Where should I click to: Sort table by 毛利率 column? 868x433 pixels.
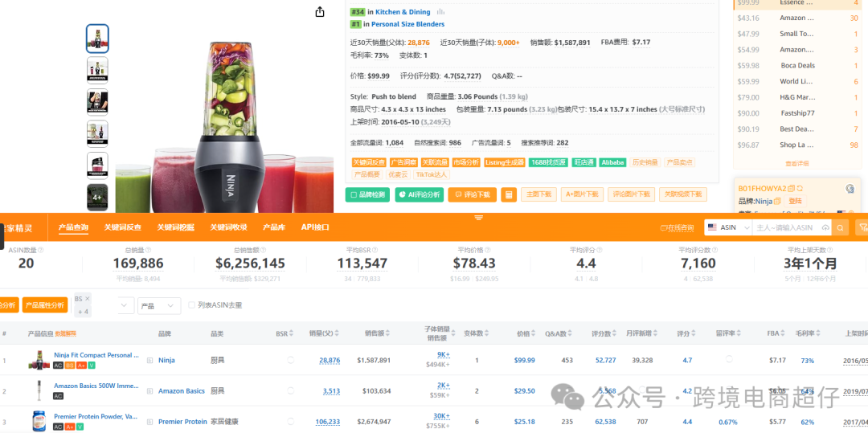tap(817, 333)
